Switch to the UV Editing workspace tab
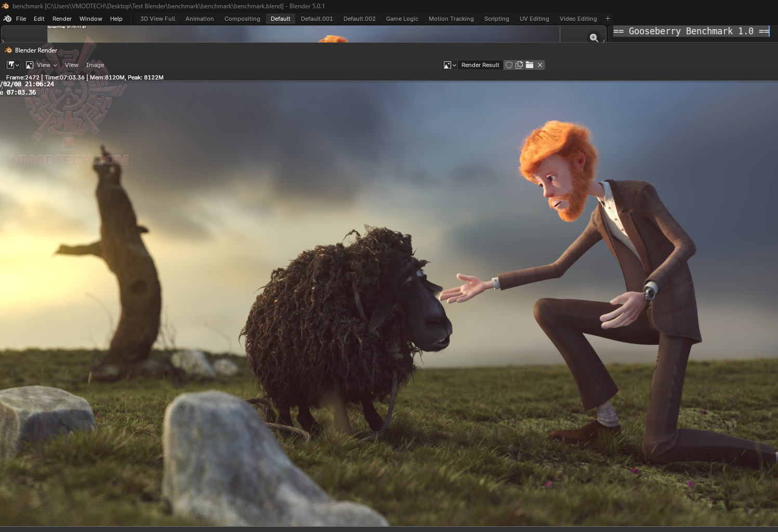Image resolution: width=778 pixels, height=532 pixels. [x=534, y=19]
